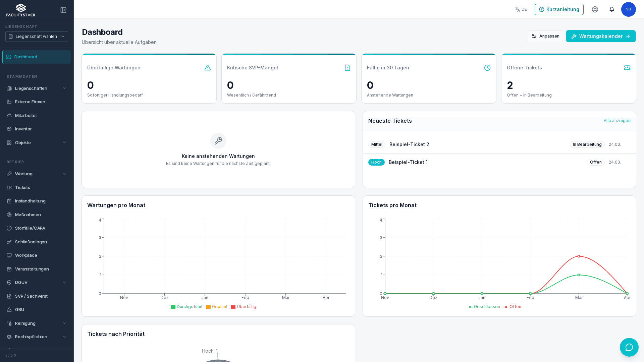
Task: Go to Dashboard in the sidebar
Action: pyautogui.click(x=37, y=57)
